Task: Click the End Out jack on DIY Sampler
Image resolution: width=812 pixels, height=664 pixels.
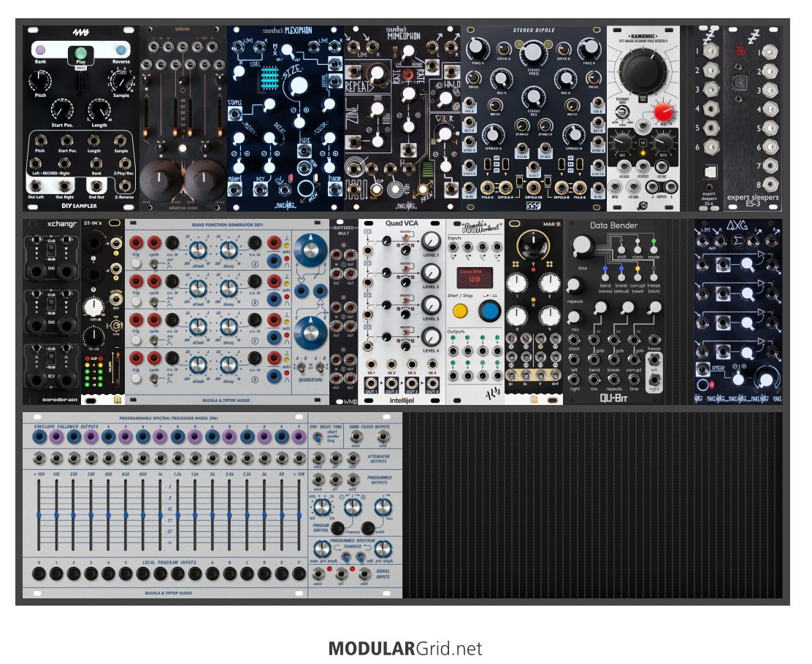Action: pos(96,186)
